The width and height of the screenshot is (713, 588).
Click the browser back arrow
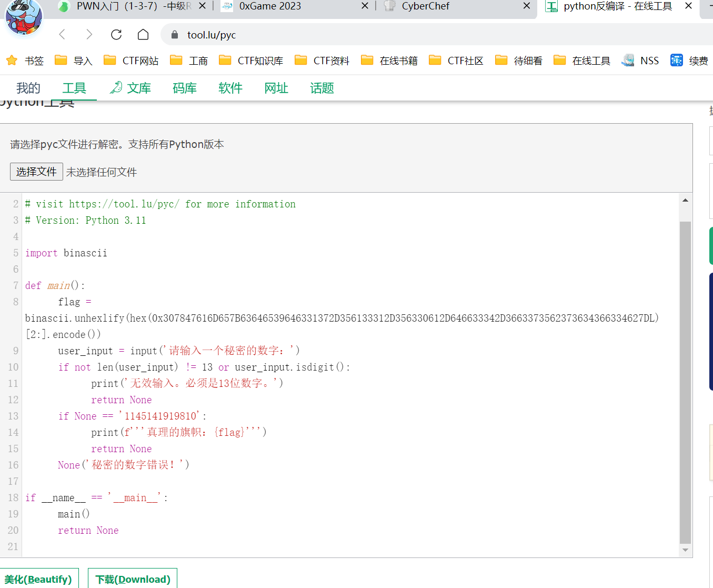pos(62,35)
